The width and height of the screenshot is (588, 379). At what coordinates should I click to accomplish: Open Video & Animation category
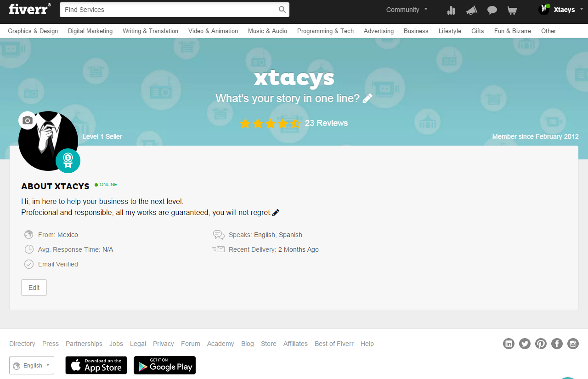pos(213,31)
